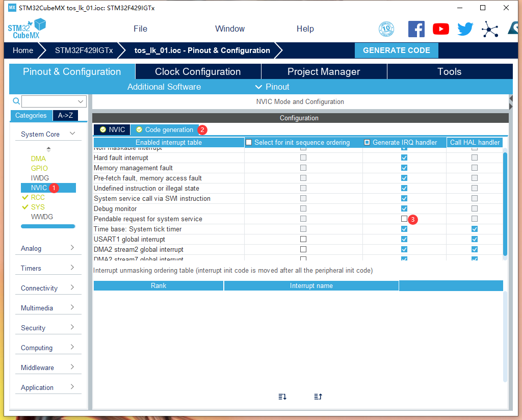This screenshot has height=420, width=522.
Task: Enable Generate IRQ handler for Pendable request
Action: [x=404, y=219]
